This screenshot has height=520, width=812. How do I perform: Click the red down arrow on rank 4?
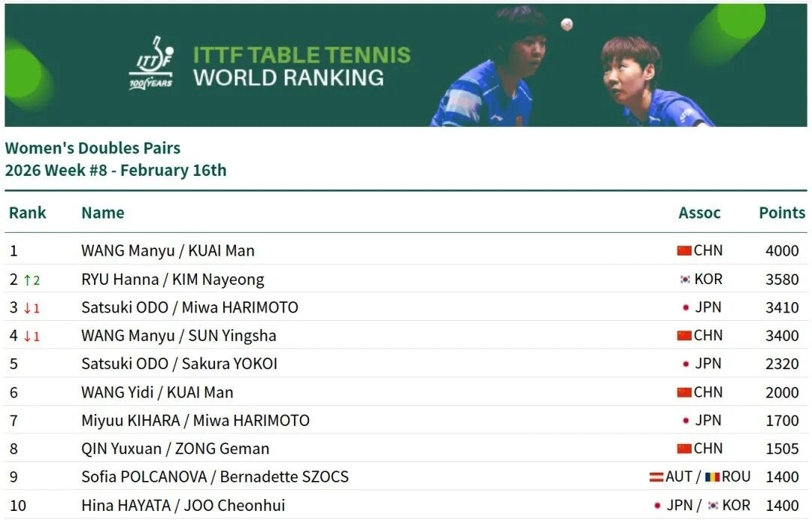pyautogui.click(x=28, y=336)
